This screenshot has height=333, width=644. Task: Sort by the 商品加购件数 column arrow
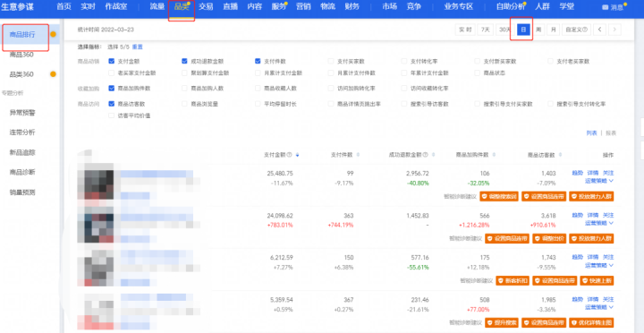494,155
